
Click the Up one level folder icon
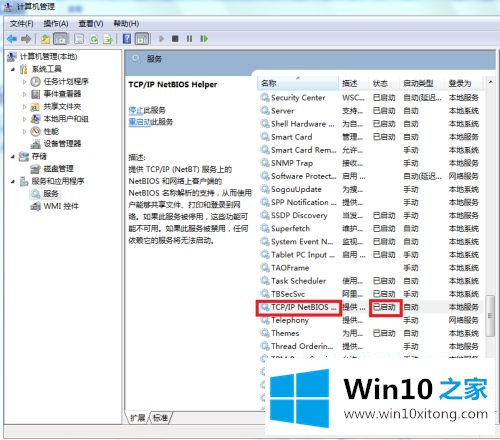(x=45, y=39)
